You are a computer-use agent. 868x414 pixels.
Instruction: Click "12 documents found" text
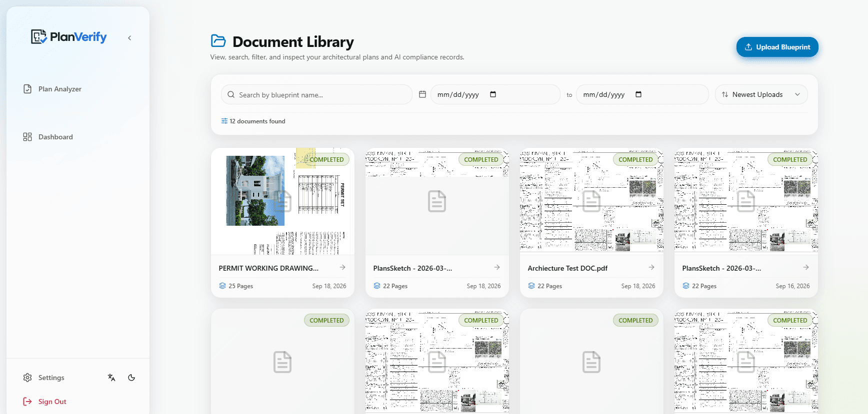[257, 121]
